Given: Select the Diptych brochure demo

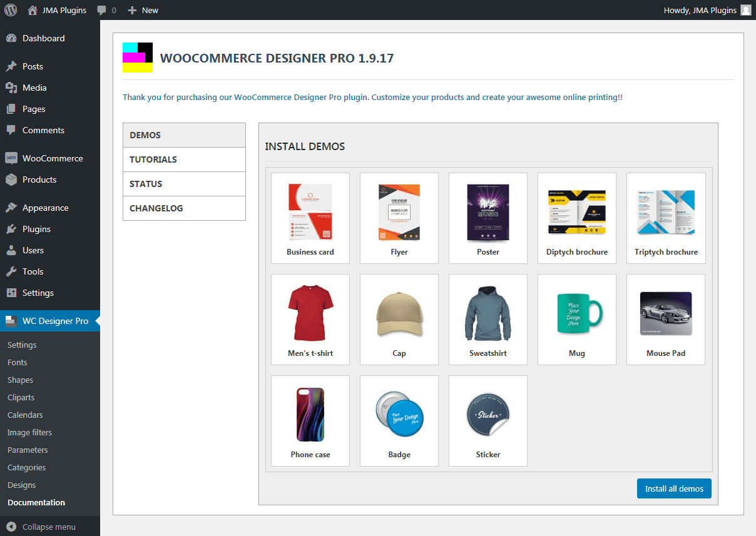Looking at the screenshot, I should point(577,218).
